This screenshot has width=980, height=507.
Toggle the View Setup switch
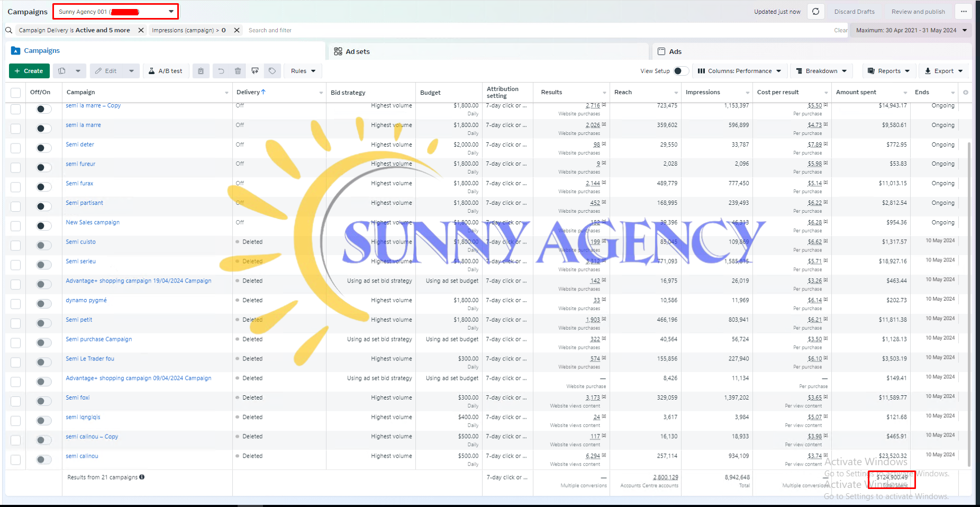[x=681, y=71]
